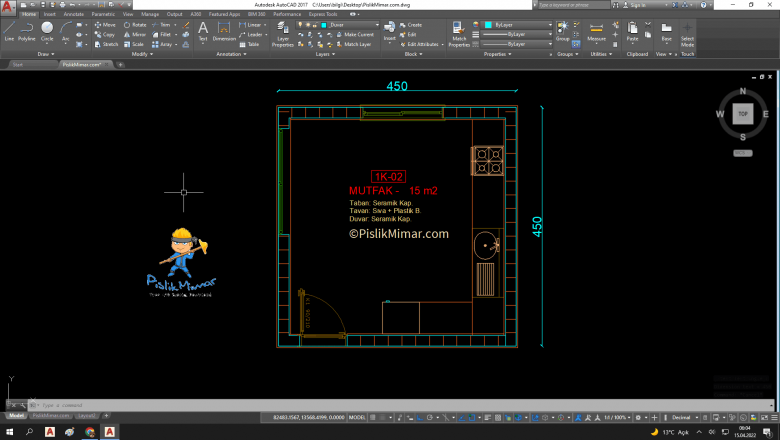Open the Windows Start menu
This screenshot has width=780, height=440.
[8, 432]
